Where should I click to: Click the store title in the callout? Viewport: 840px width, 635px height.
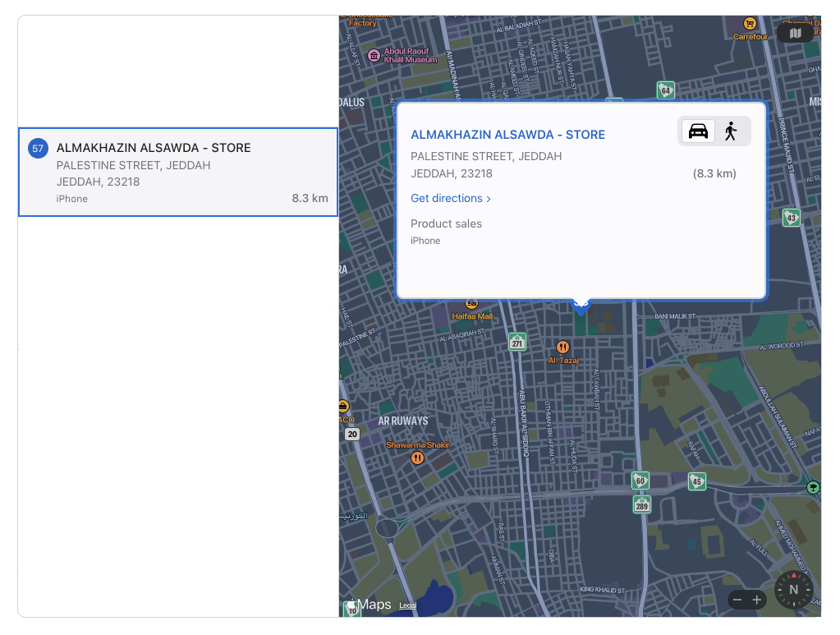[507, 135]
